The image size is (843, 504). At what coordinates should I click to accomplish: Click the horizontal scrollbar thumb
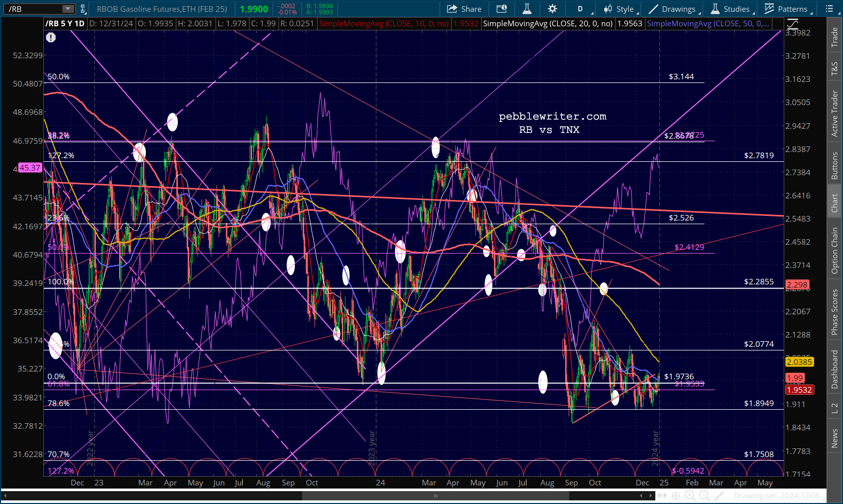[x=436, y=496]
